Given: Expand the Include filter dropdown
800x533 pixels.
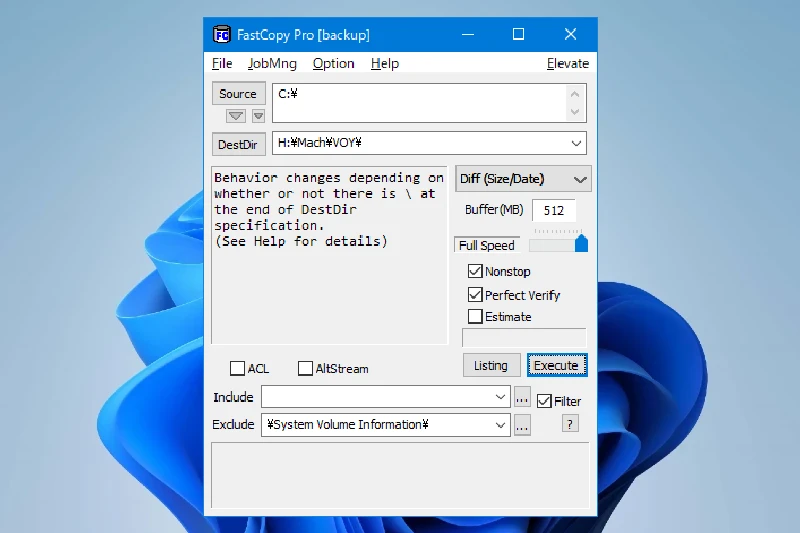Looking at the screenshot, I should [501, 397].
